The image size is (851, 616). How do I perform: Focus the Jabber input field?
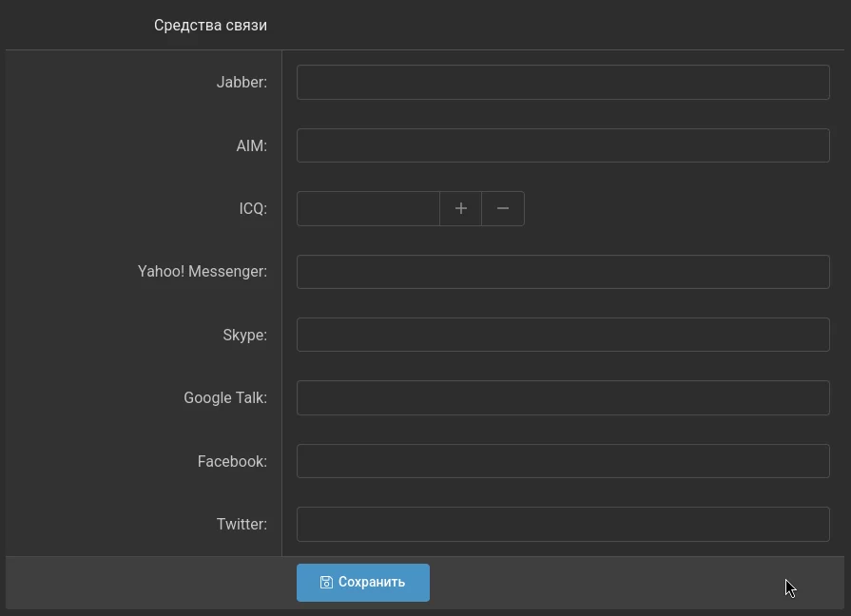[563, 83]
